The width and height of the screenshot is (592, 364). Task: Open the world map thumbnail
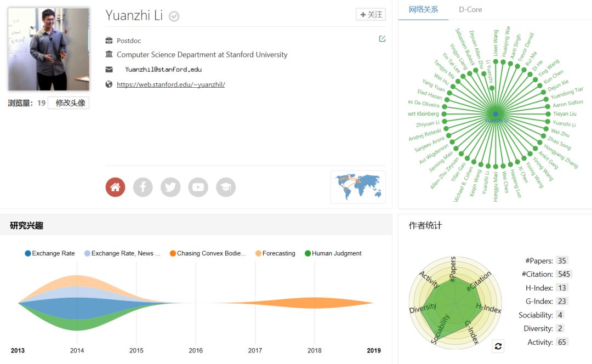pyautogui.click(x=358, y=187)
